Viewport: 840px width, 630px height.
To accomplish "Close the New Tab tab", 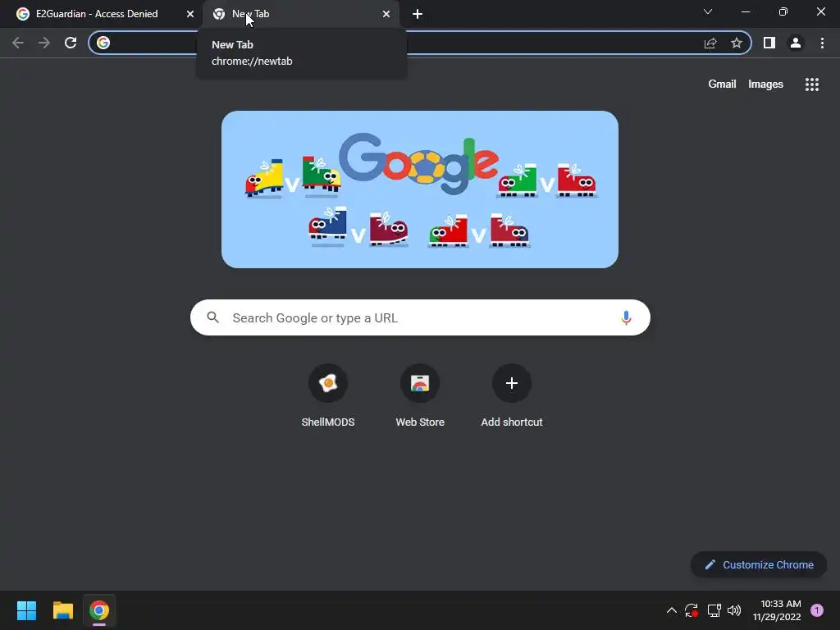I will 386,14.
